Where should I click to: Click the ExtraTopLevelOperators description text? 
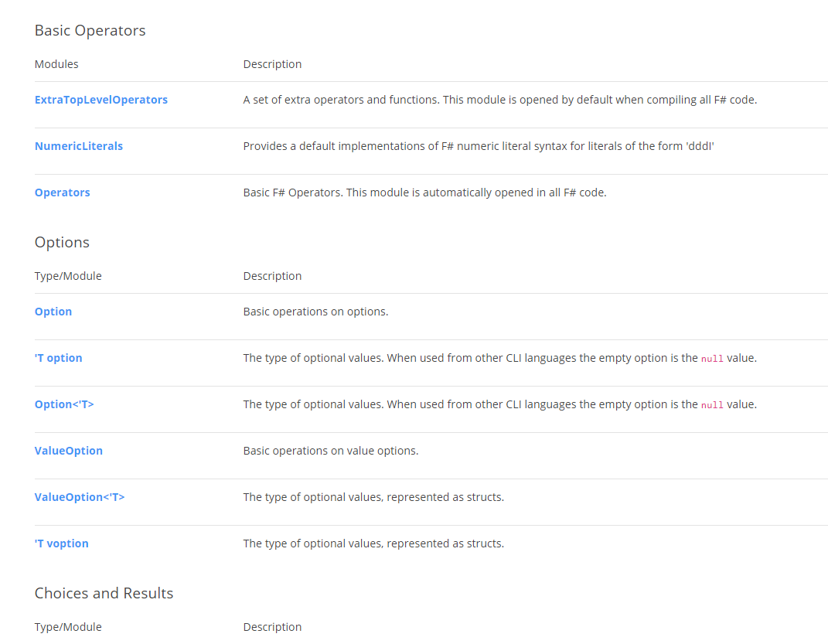tap(499, 100)
